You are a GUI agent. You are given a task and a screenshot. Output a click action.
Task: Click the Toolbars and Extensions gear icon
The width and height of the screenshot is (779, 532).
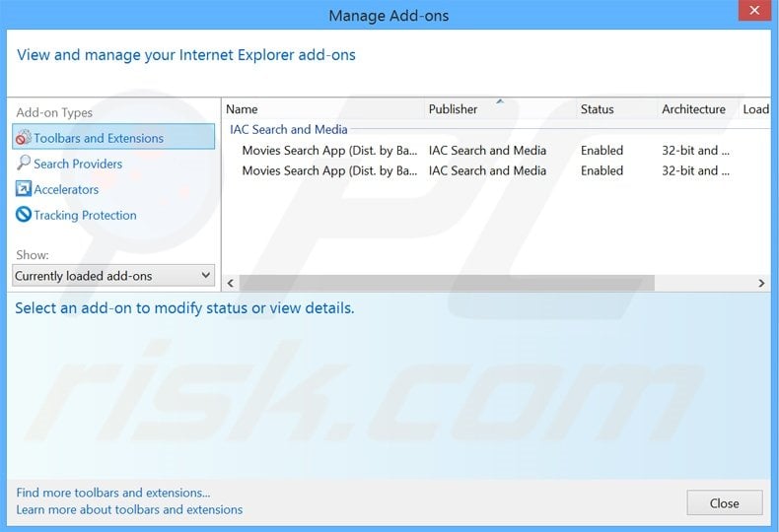pyautogui.click(x=24, y=138)
